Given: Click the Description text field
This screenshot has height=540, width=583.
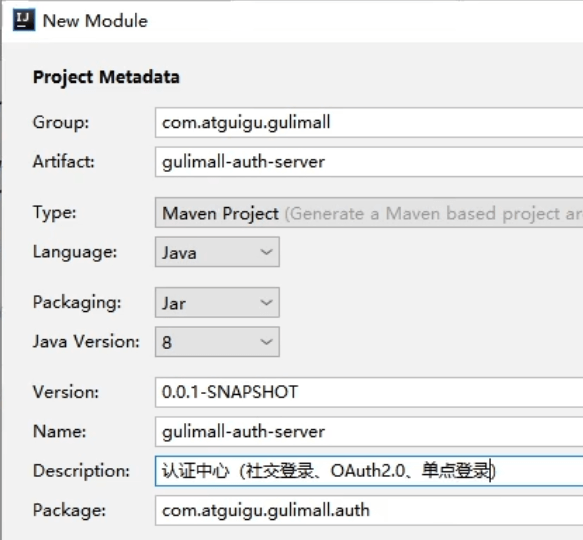Looking at the screenshot, I should tap(369, 471).
